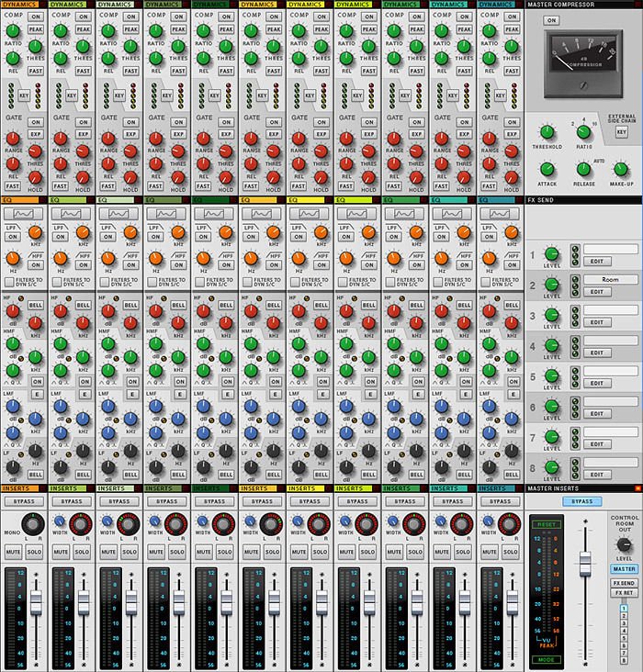Image resolution: width=643 pixels, height=672 pixels.
Task: Click the Master Compressor Threshold knob
Action: (547, 134)
